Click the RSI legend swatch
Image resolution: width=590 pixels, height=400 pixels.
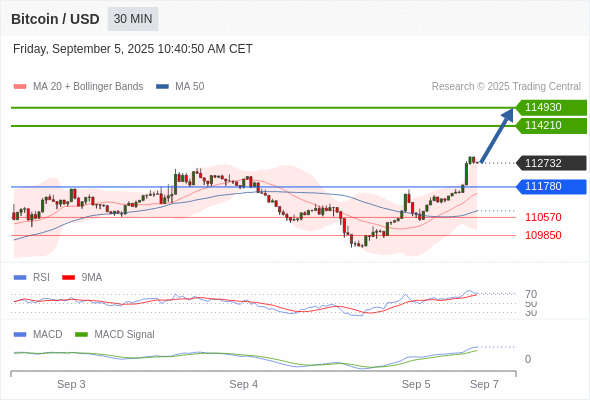click(x=20, y=278)
